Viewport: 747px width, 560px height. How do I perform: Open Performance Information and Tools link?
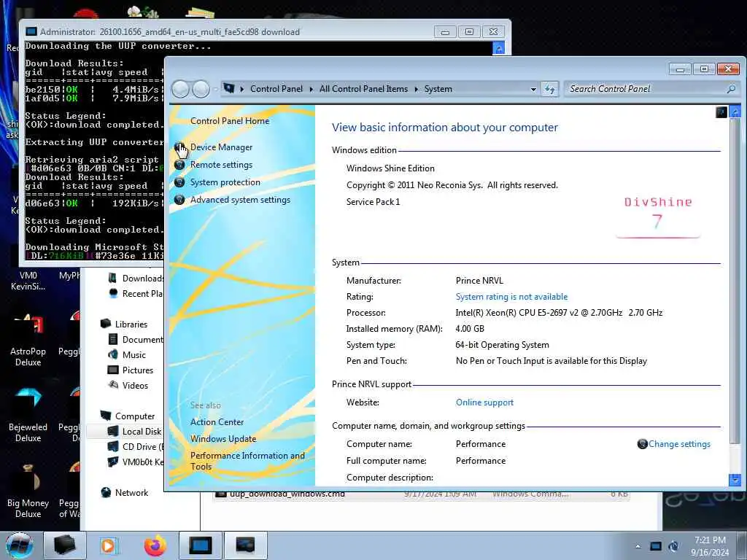pyautogui.click(x=247, y=461)
